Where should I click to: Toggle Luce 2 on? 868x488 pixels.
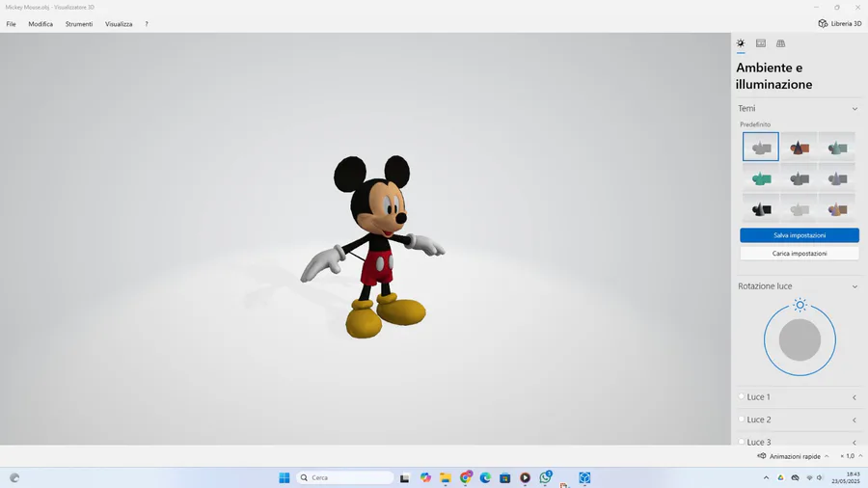[742, 419]
